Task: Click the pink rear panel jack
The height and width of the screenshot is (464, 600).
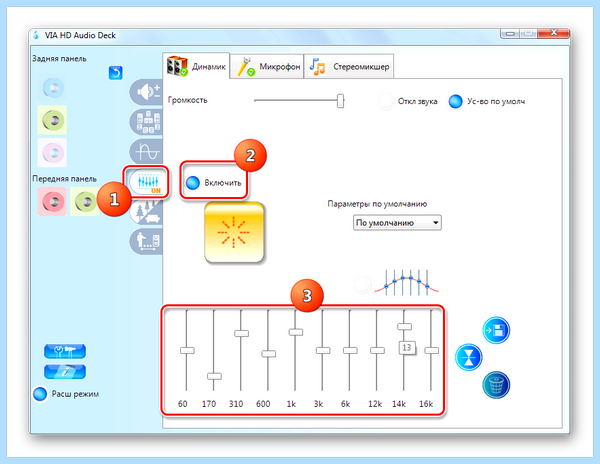Action: [x=52, y=153]
